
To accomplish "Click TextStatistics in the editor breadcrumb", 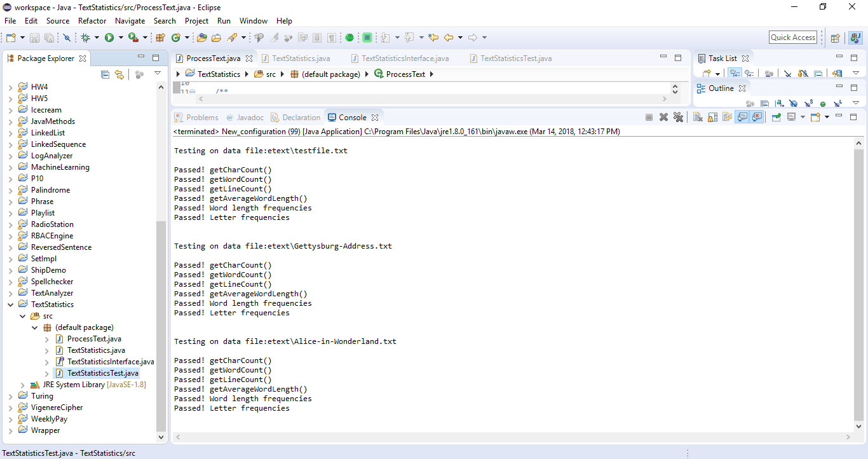I will click(x=219, y=74).
